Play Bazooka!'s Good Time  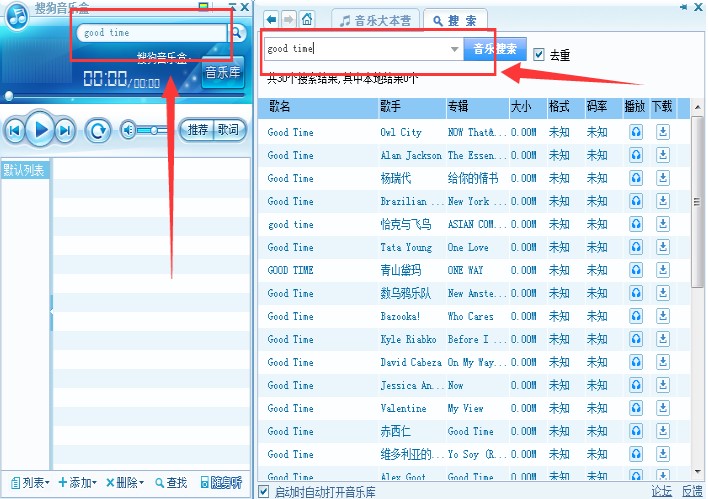tap(636, 317)
